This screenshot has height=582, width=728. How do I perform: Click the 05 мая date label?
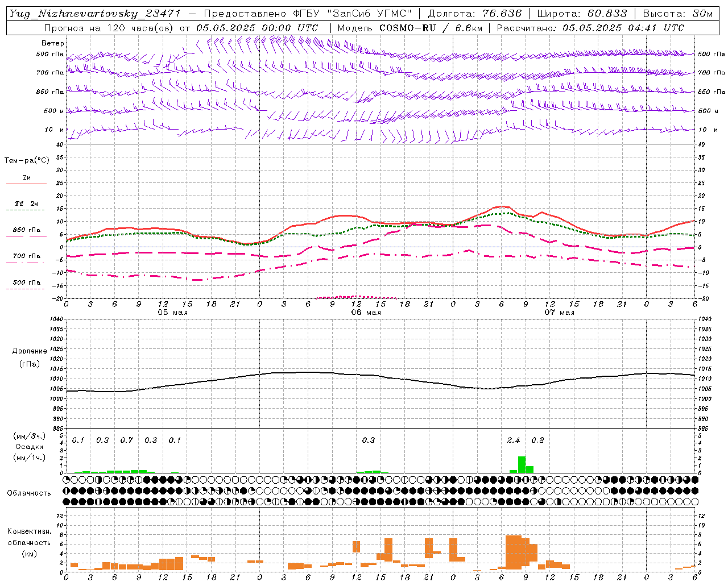172,313
